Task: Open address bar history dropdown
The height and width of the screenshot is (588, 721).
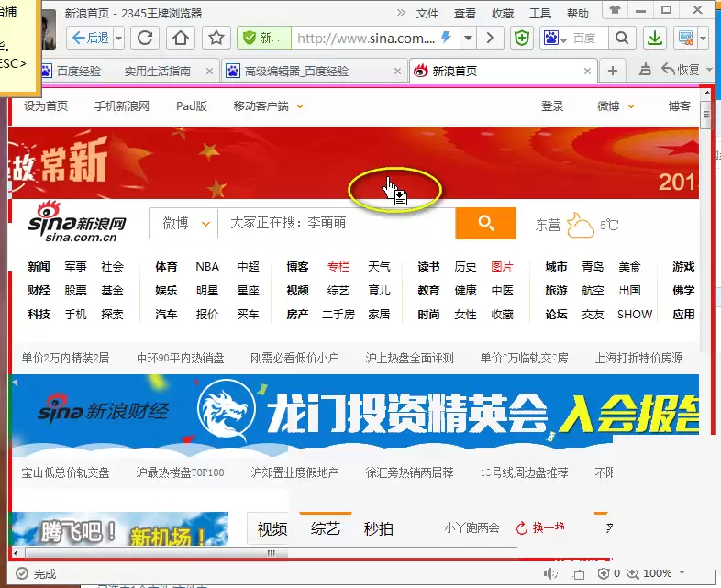Action: point(468,38)
